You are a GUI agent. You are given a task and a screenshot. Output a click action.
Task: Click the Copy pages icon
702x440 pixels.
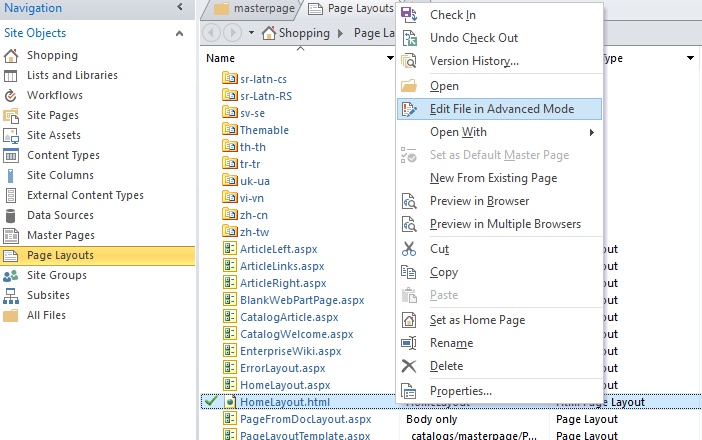coord(409,272)
